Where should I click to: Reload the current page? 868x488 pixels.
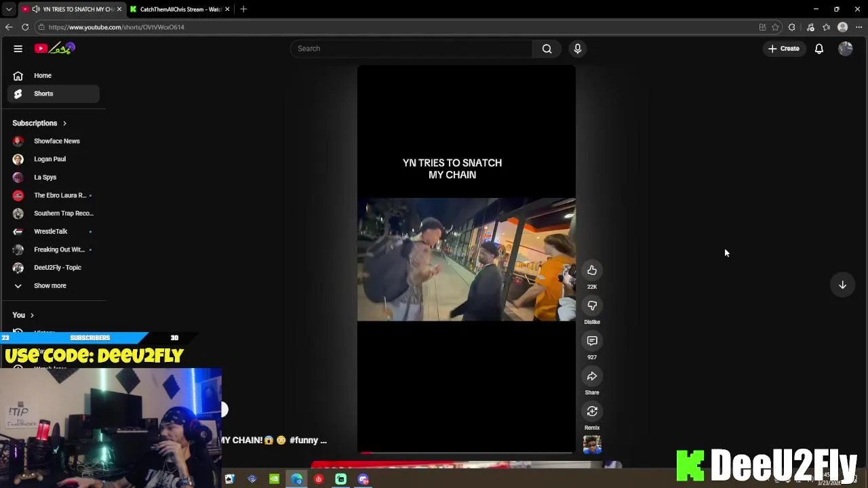(25, 27)
